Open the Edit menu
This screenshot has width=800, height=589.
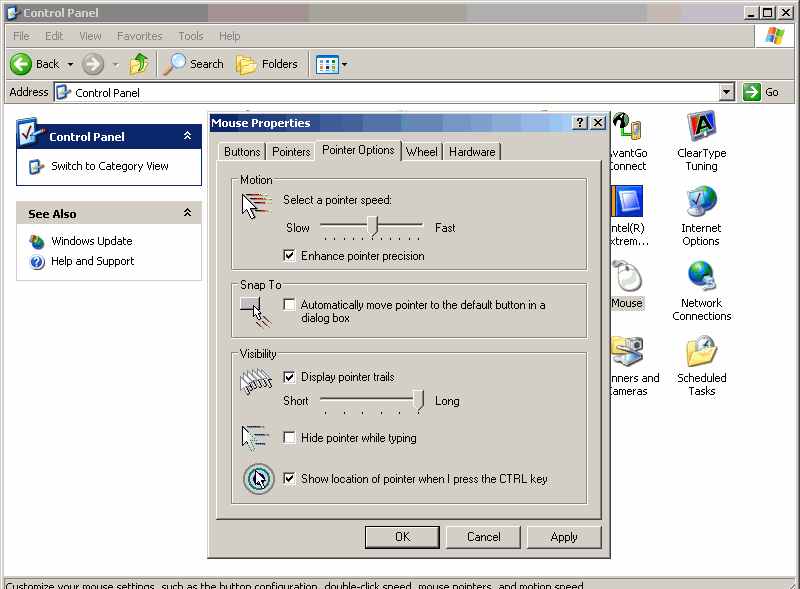click(54, 36)
